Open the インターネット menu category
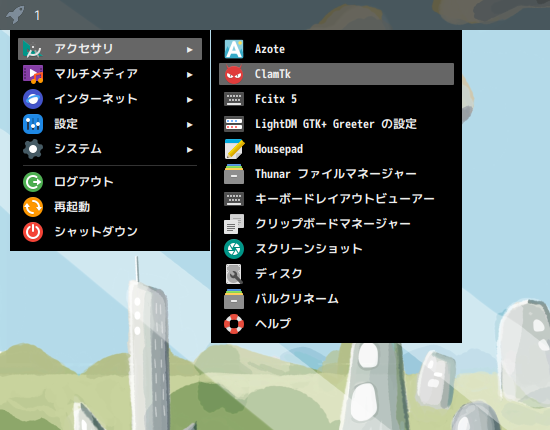550x430 pixels. (x=110, y=99)
